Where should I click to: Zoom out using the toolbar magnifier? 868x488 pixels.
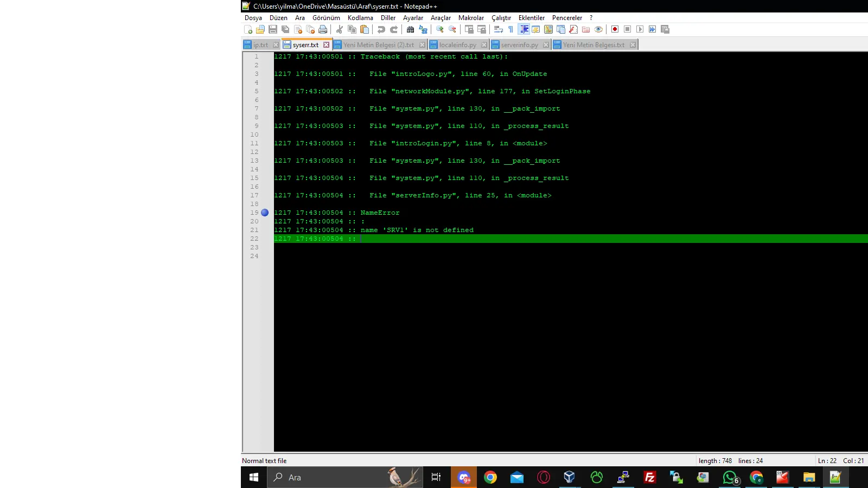click(x=452, y=29)
